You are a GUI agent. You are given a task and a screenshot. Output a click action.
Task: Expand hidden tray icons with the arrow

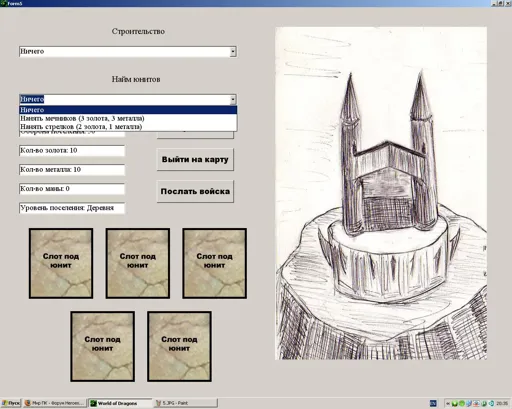coord(448,404)
